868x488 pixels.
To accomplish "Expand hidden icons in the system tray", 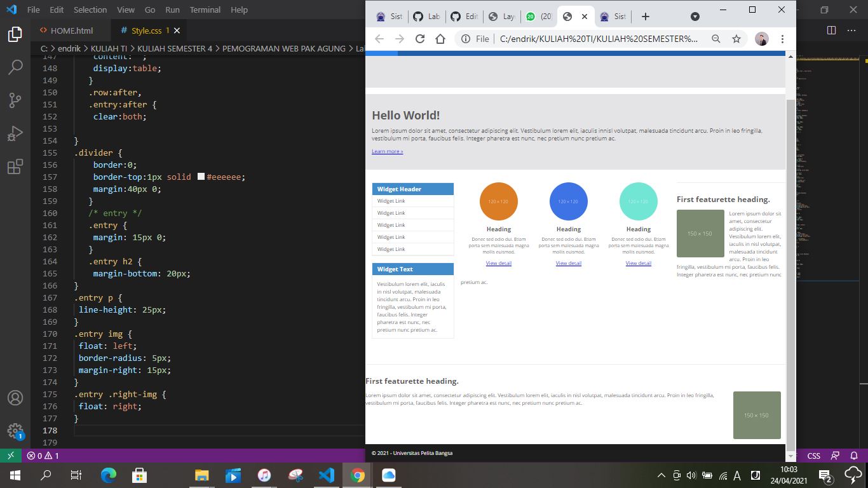I will coord(661,475).
